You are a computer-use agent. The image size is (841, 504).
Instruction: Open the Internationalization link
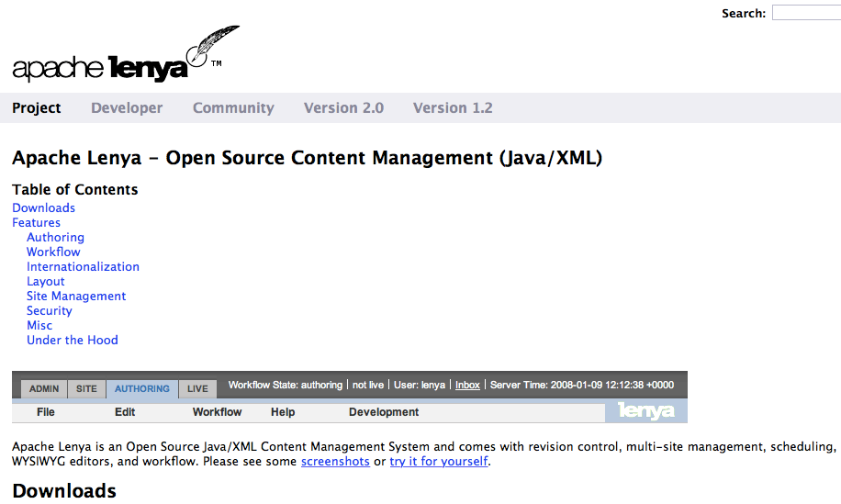83,266
